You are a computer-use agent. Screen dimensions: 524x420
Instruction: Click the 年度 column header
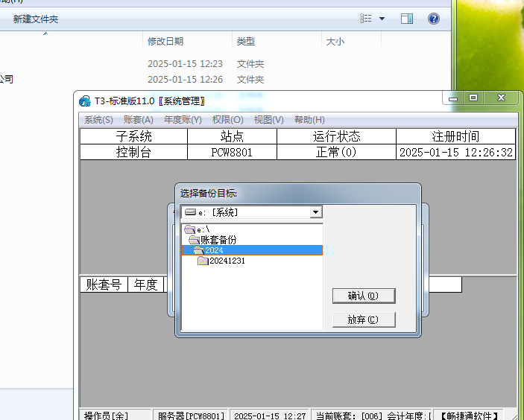145,284
